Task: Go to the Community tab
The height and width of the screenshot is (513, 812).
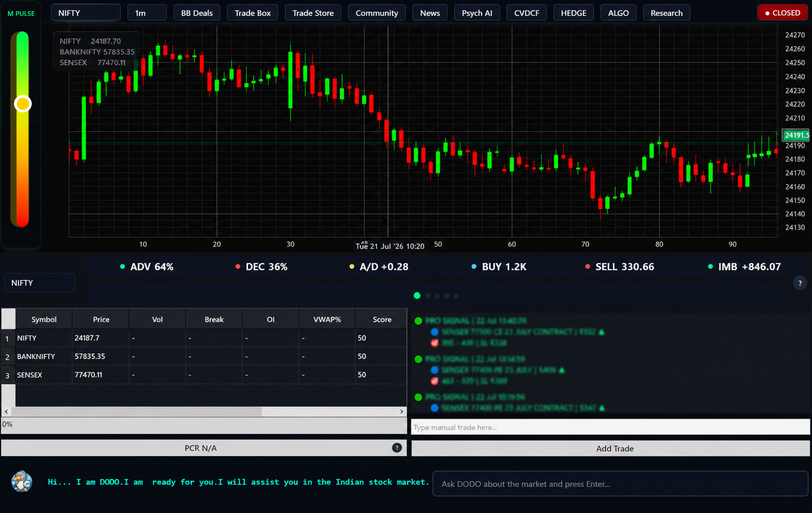Action: (377, 13)
